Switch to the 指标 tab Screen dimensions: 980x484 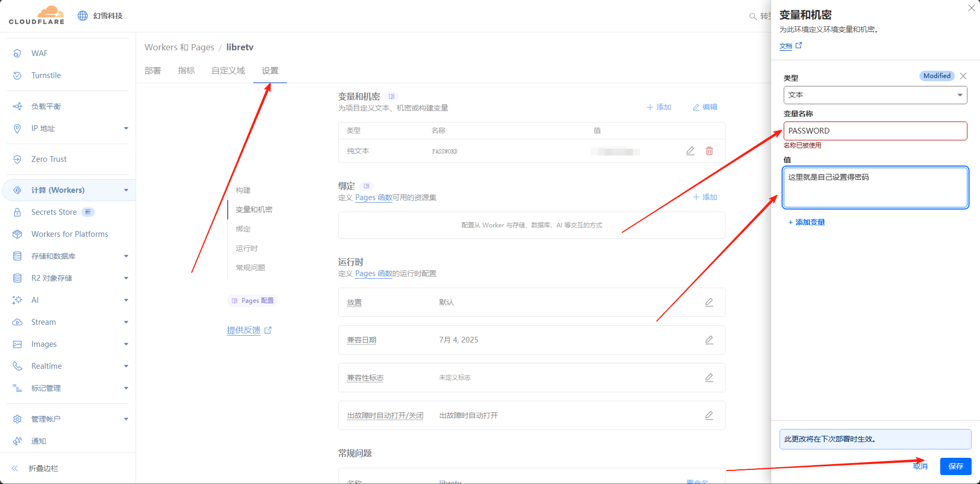(x=186, y=71)
